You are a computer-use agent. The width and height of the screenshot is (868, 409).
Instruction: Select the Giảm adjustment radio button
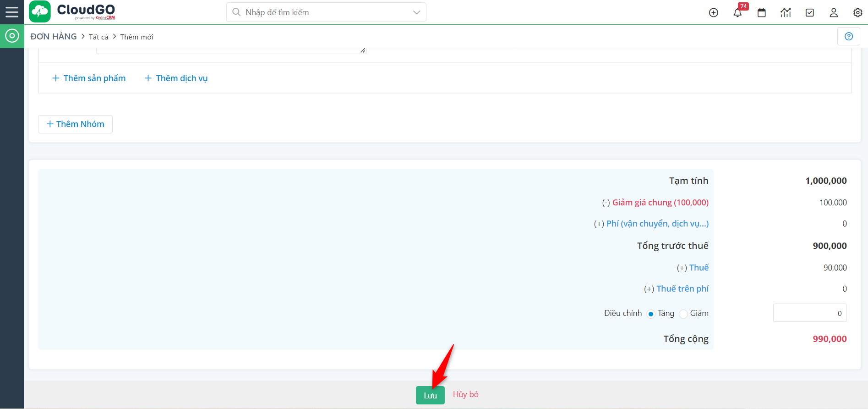pos(683,314)
